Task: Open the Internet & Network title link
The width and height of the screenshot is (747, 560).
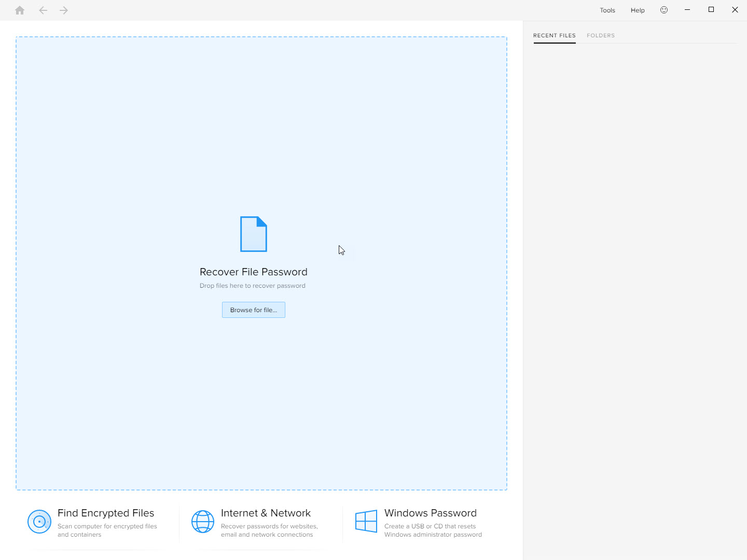Action: [x=266, y=513]
